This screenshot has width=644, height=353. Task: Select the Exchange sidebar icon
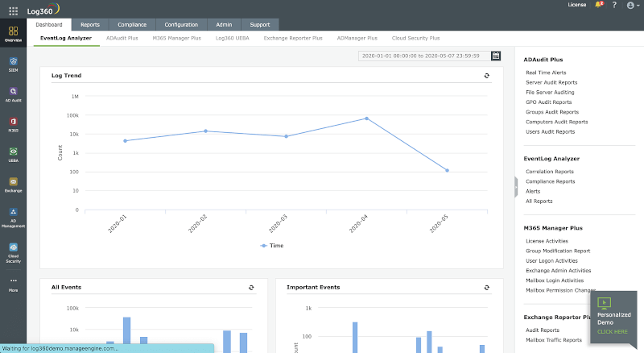[x=13, y=185]
